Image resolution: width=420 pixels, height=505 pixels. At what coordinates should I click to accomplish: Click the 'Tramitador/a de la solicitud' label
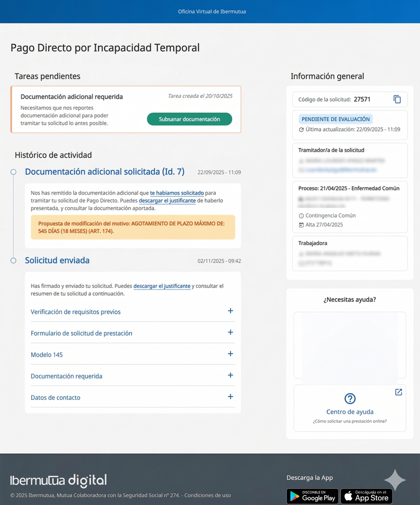tap(331, 150)
